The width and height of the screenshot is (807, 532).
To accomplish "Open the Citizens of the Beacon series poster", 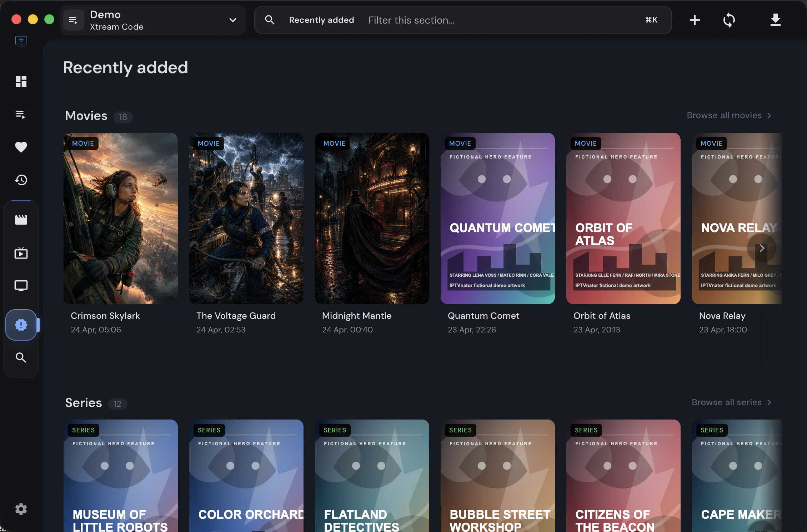I will coord(623,476).
